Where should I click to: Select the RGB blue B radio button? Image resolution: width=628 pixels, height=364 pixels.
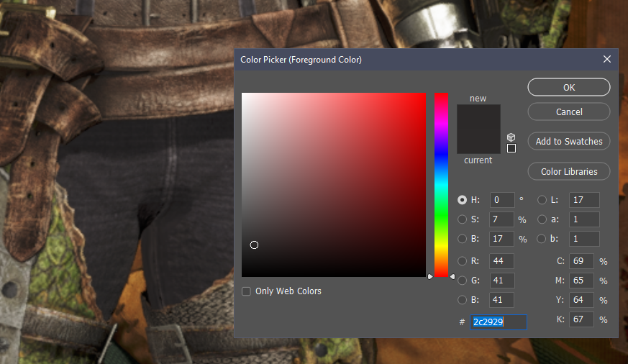[x=463, y=299]
